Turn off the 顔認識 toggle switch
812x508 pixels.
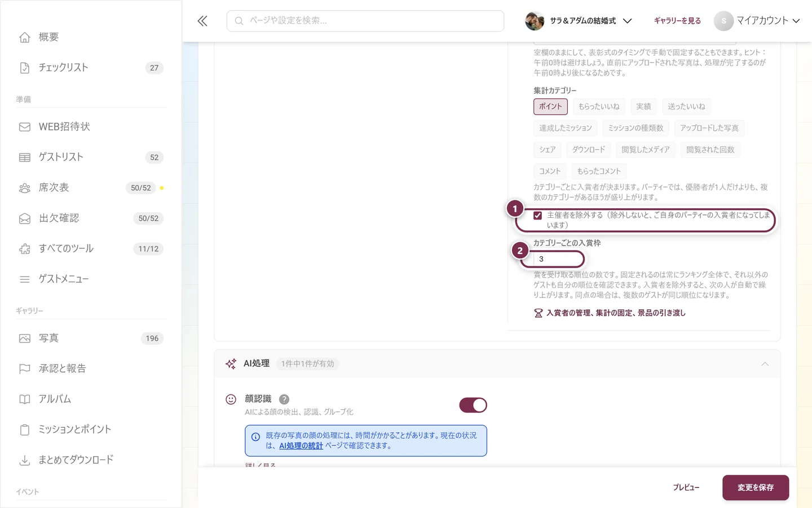(473, 405)
